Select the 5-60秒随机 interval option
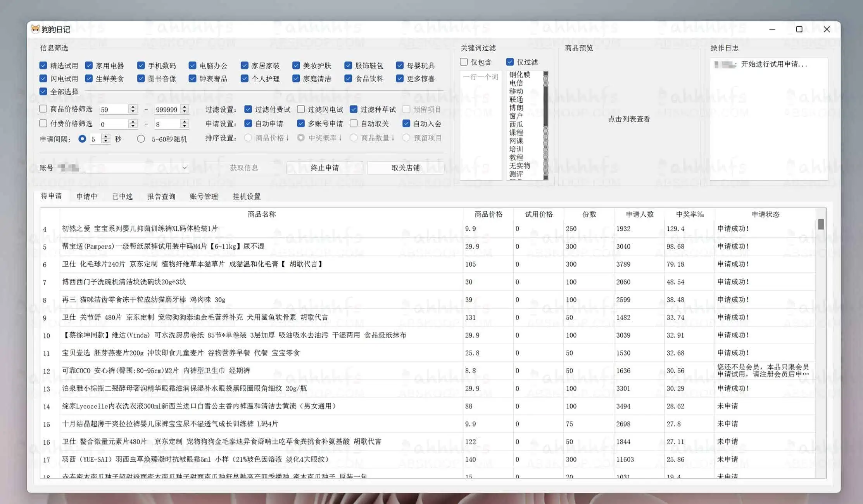 tap(141, 138)
